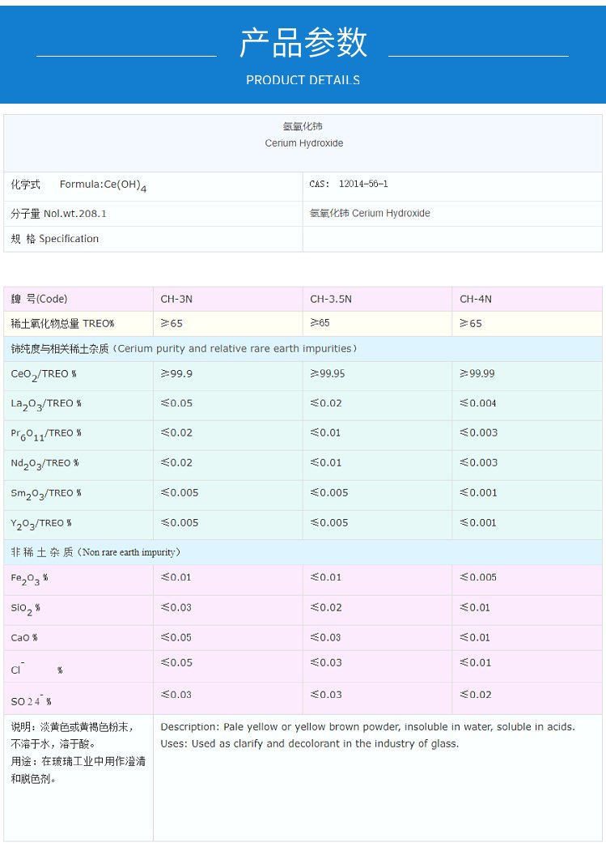Click the 牌号(Code) header cell

[x=39, y=299]
